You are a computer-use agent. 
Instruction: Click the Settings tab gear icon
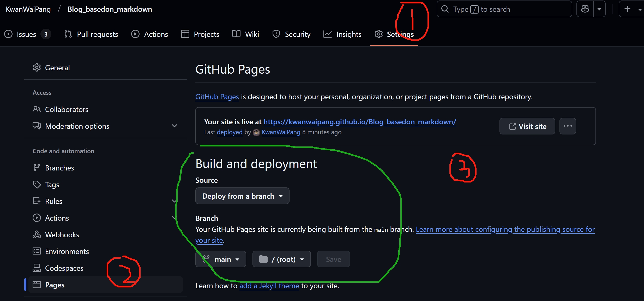pyautogui.click(x=379, y=34)
